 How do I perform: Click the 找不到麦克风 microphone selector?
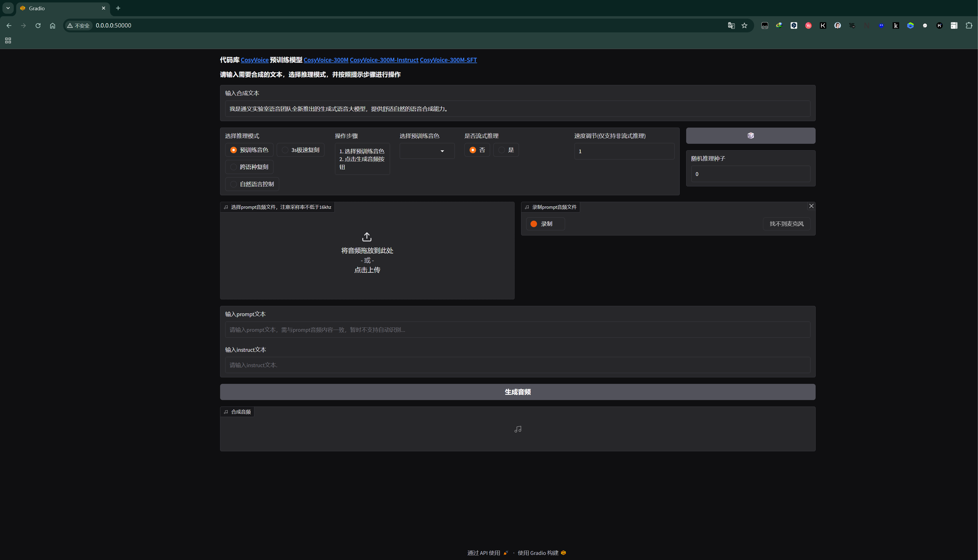tap(786, 224)
